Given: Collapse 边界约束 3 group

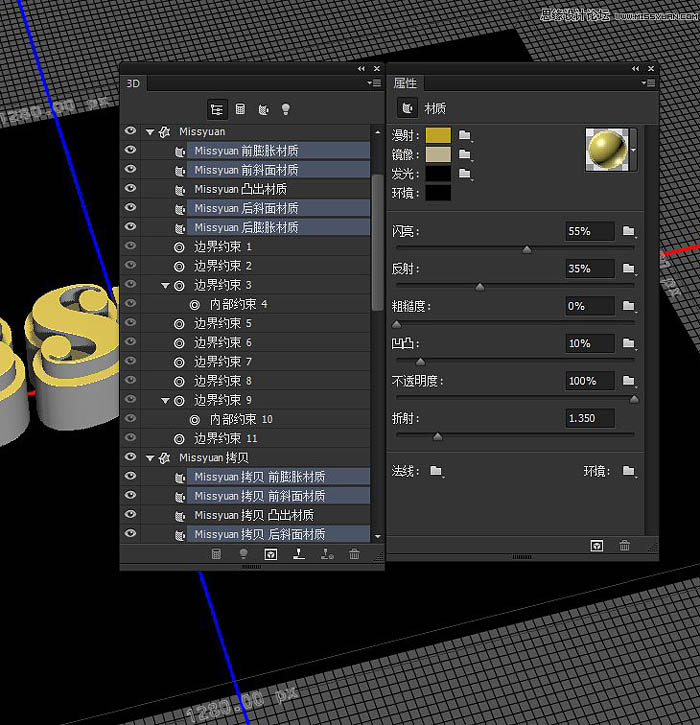Looking at the screenshot, I should coord(165,286).
